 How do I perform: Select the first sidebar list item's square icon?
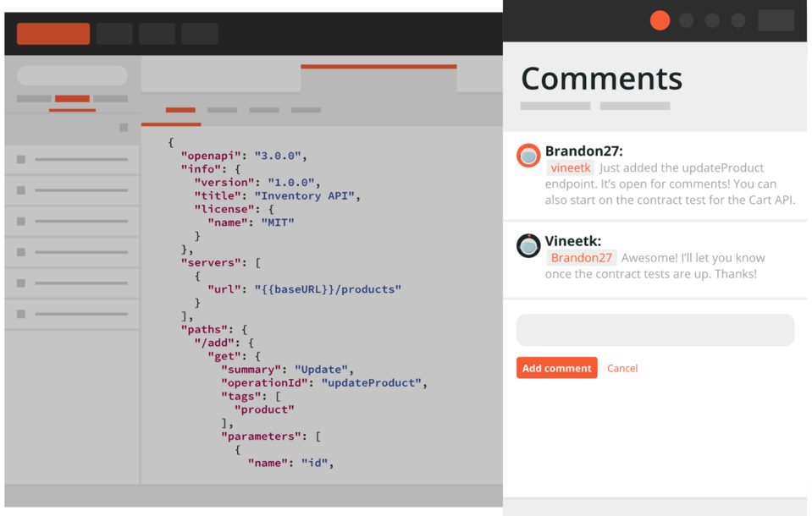point(21,159)
